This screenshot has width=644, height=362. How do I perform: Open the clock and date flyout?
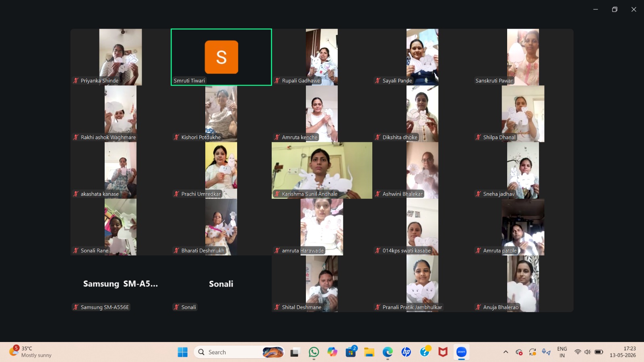[623, 352]
